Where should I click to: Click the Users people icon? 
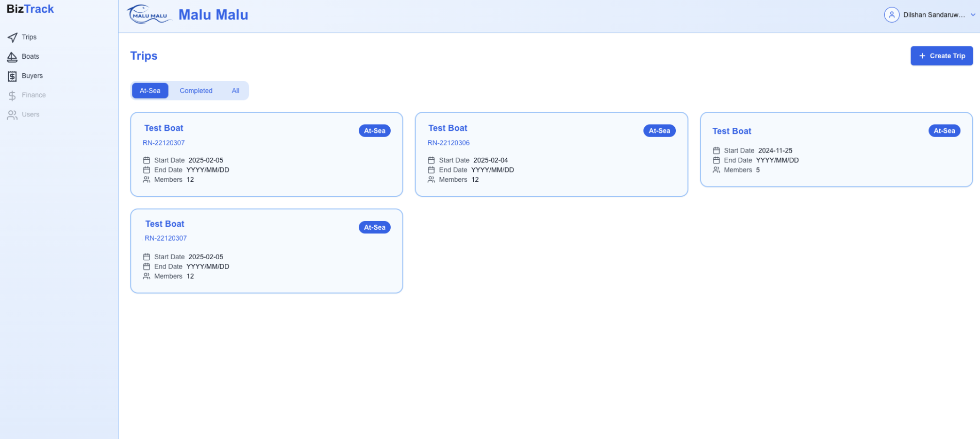12,115
